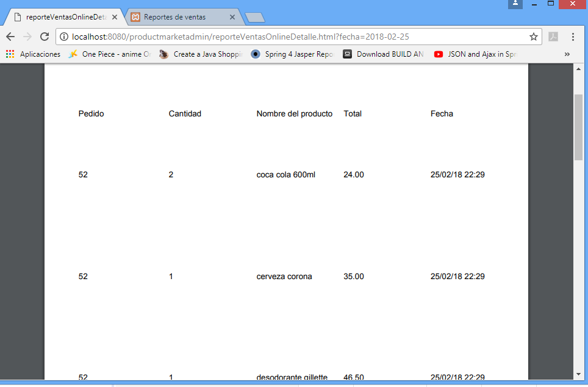Select the desodorante gillette product name

click(x=292, y=377)
